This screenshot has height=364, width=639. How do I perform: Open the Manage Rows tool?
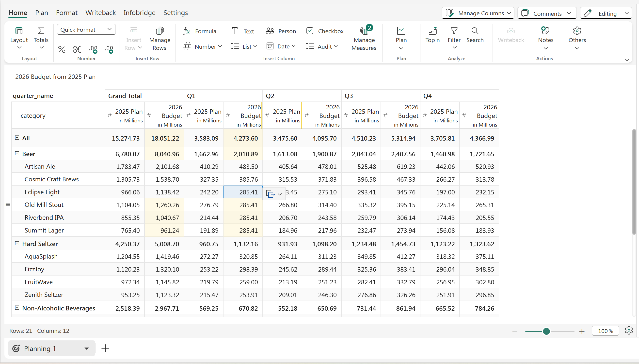pos(160,39)
